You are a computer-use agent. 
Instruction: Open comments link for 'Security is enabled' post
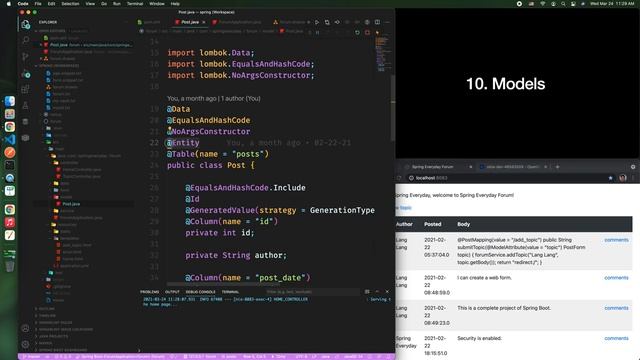616,338
